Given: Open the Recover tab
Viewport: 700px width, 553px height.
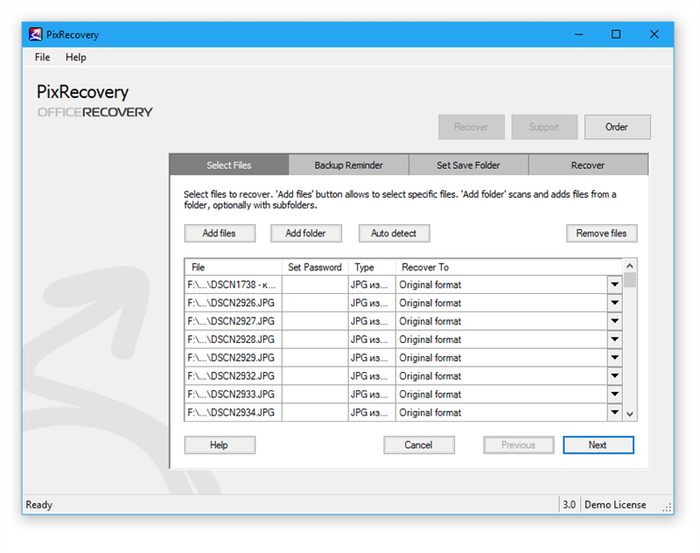Looking at the screenshot, I should pos(587,165).
